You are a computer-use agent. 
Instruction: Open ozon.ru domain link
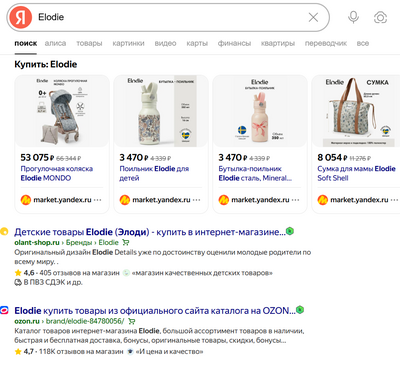pyautogui.click(x=27, y=321)
